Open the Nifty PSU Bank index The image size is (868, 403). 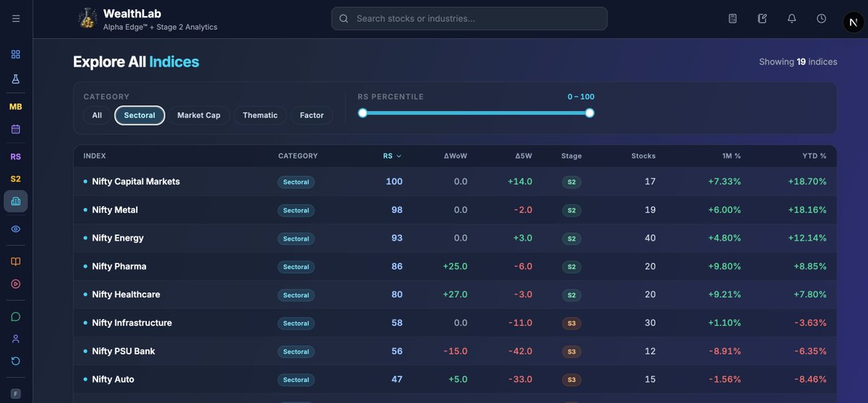click(x=124, y=351)
